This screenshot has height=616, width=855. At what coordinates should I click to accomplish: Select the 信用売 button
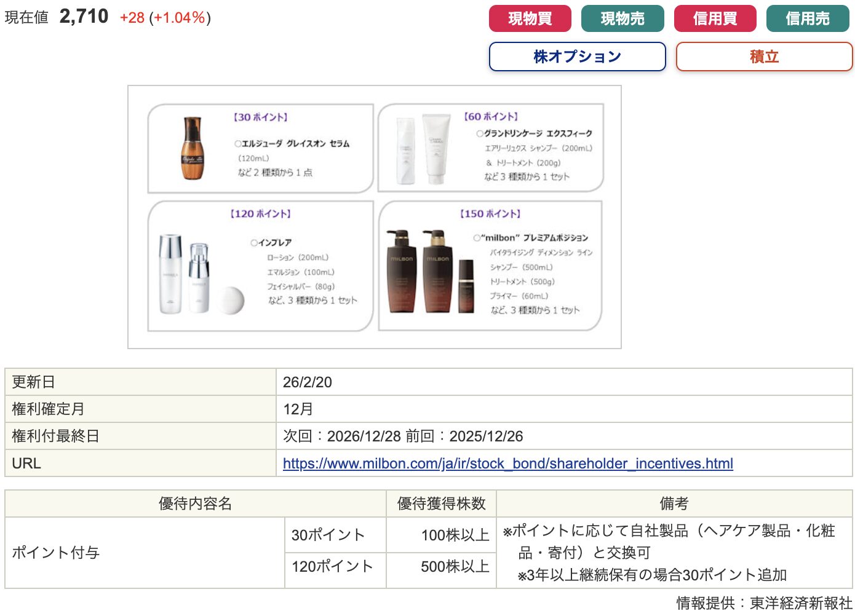pos(807,18)
